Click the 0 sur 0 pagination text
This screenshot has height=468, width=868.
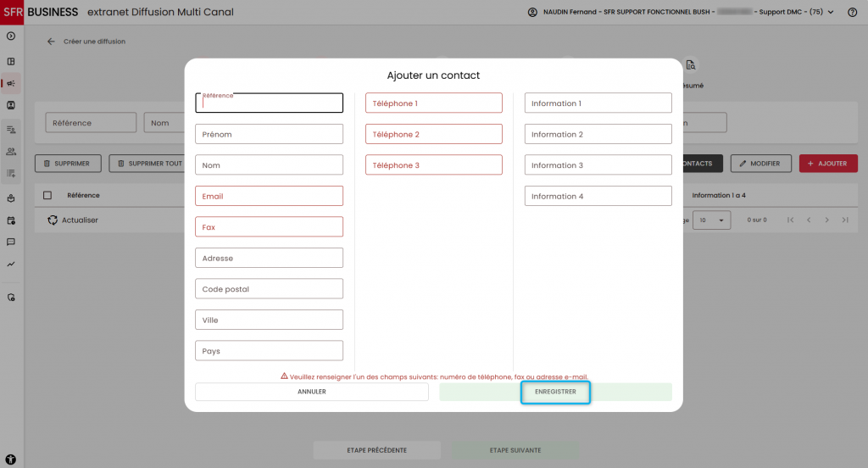(757, 220)
